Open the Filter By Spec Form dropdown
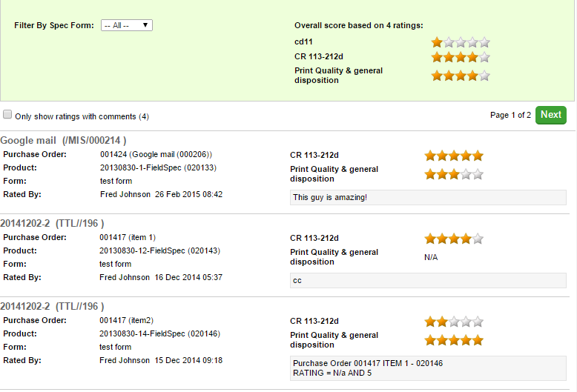Screen dimensions: 577x392 pos(127,25)
